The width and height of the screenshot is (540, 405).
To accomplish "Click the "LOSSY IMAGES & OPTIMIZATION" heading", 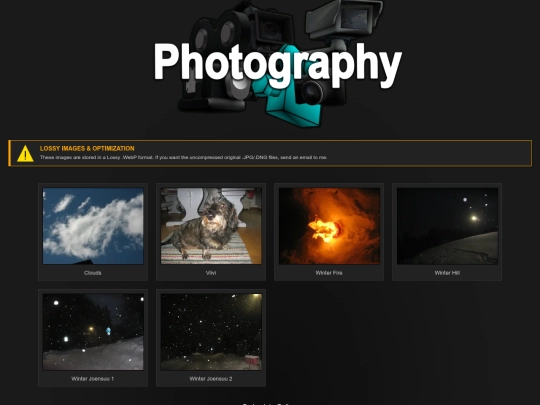I will [87, 148].
